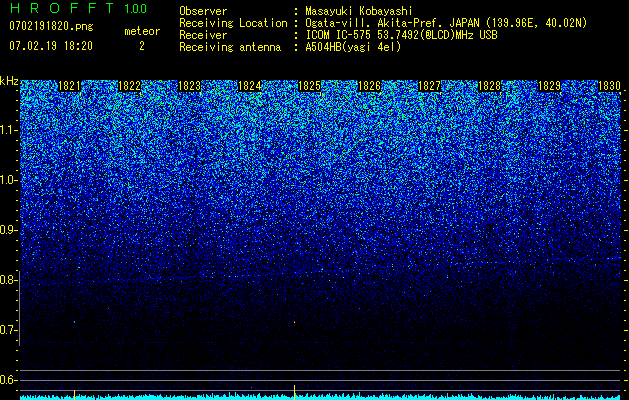This screenshot has height=400, width=629.
Task: Click the meteor count label
Action: click(142, 31)
